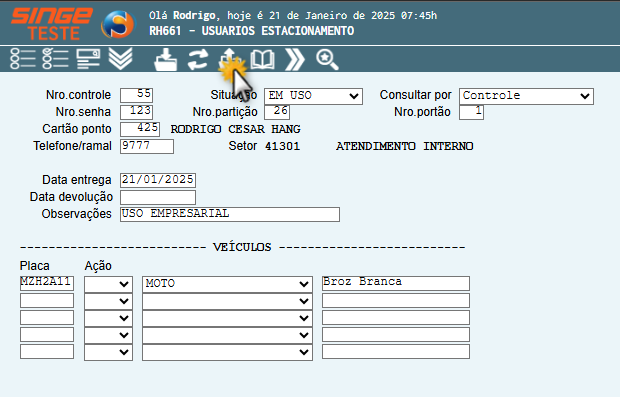Click the vehicle description field Broz Branca
Screen dimensions: 620x397
(396, 283)
